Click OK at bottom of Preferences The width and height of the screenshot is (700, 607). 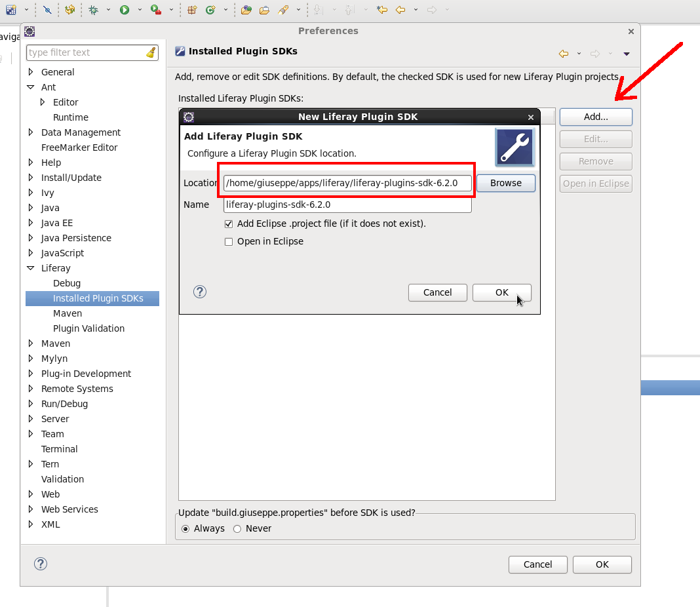point(602,564)
